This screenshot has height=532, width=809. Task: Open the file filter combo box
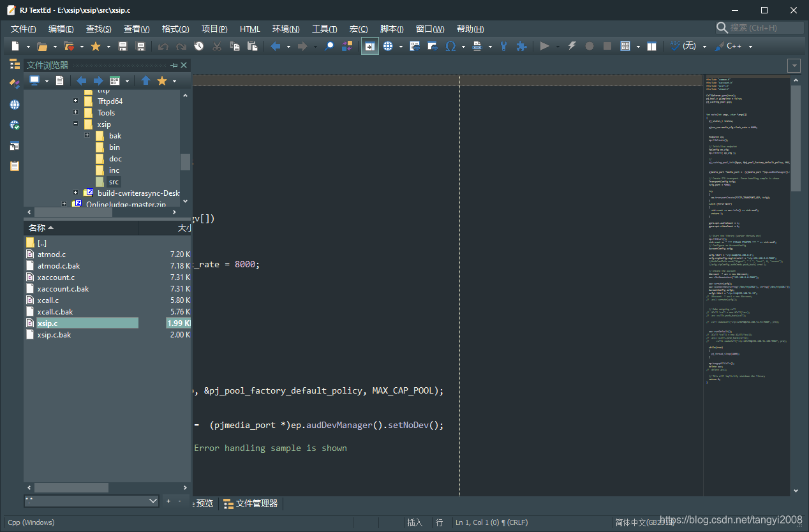(91, 501)
